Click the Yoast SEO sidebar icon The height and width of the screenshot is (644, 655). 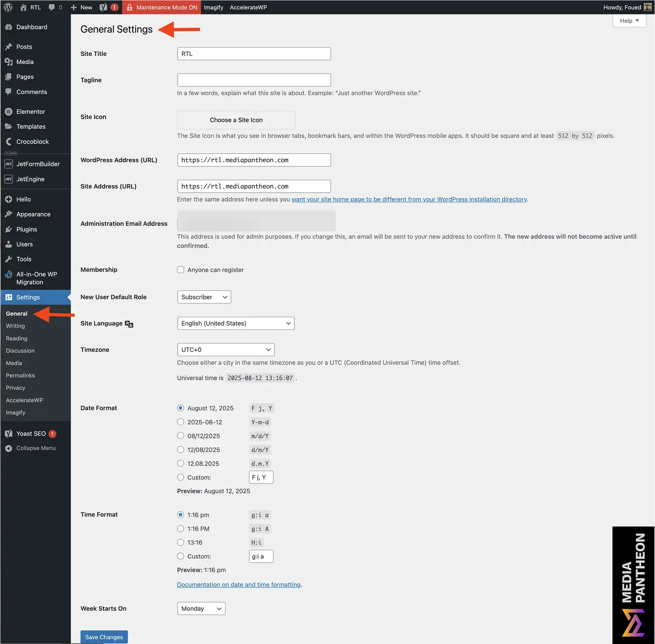pyautogui.click(x=8, y=434)
